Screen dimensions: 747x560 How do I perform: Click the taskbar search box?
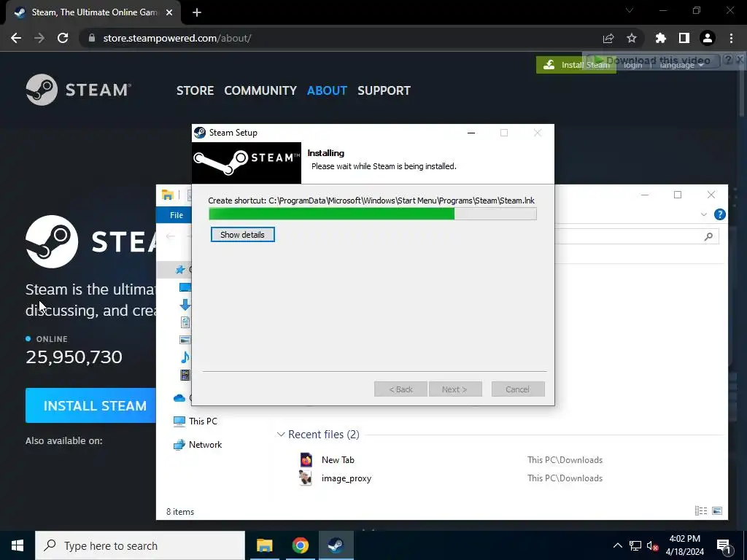(140, 545)
